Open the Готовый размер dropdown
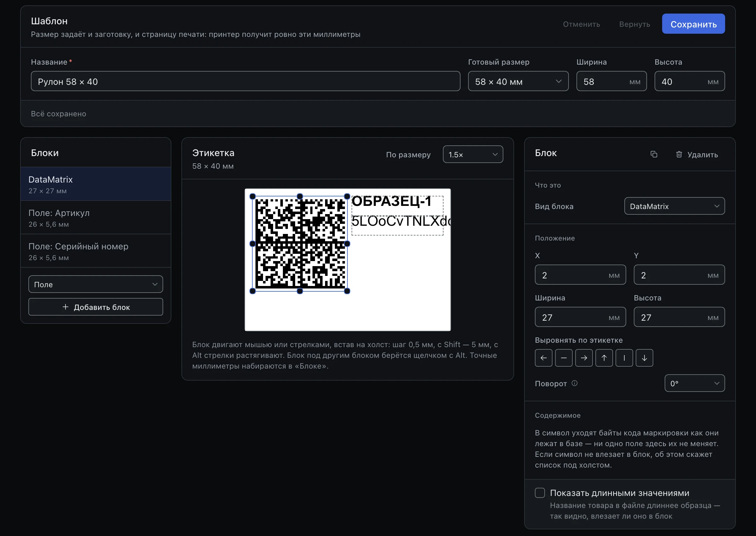 [518, 81]
